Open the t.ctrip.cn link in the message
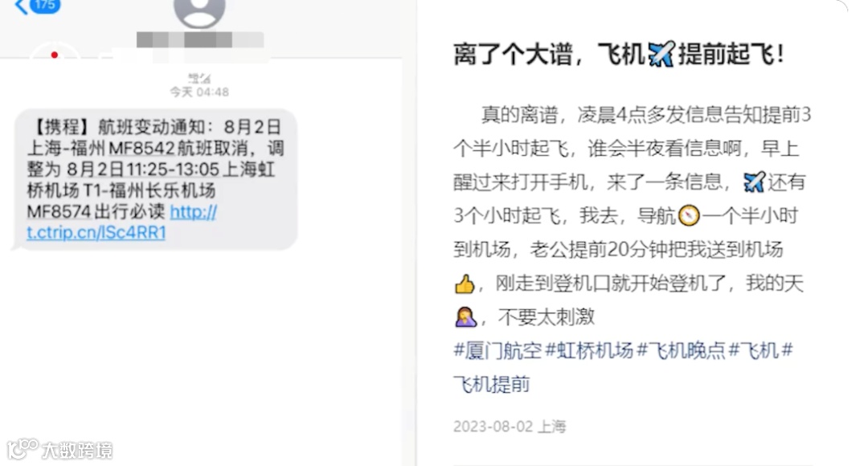The height and width of the screenshot is (466, 868). coord(121,222)
